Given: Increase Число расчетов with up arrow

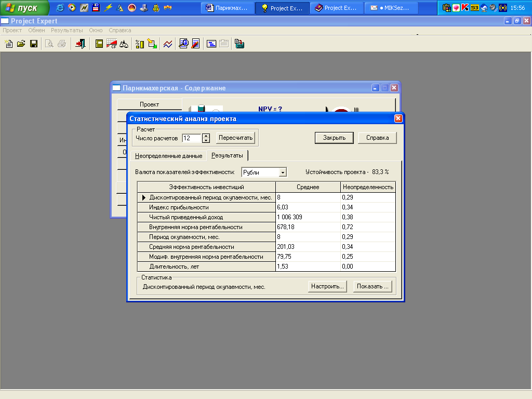Looking at the screenshot, I should [206, 136].
